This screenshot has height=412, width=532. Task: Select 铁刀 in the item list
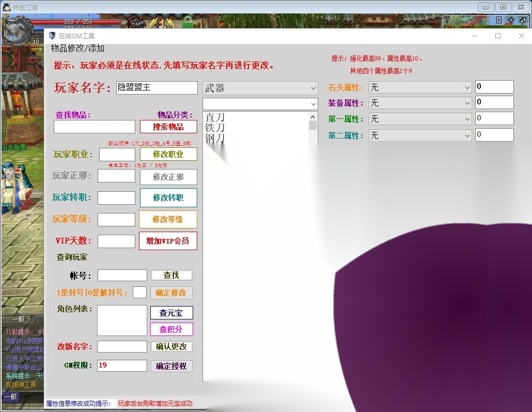click(x=215, y=128)
